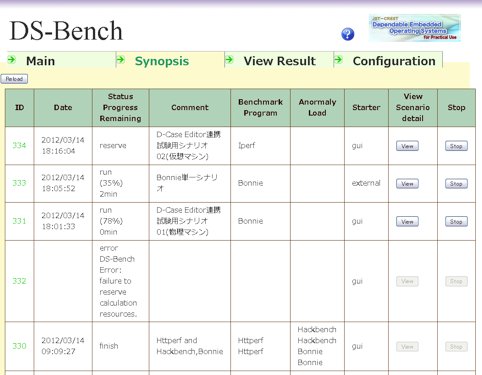
Task: Open the ID 330 link
Action: click(x=19, y=346)
